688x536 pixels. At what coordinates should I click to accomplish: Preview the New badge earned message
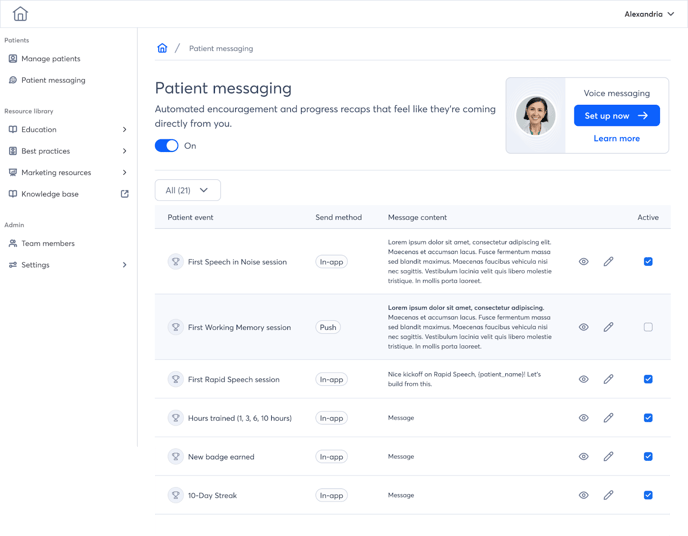[x=584, y=457]
